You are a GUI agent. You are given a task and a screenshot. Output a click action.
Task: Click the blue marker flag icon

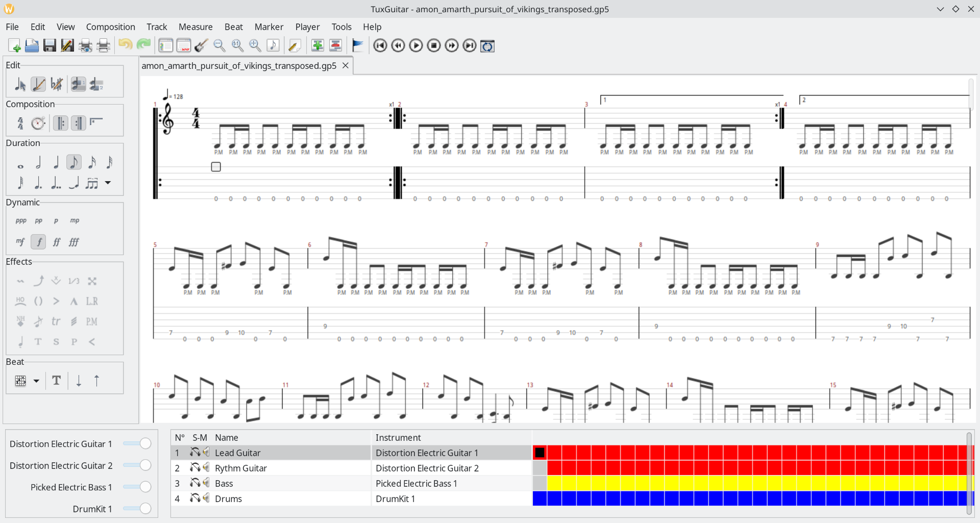click(x=357, y=46)
